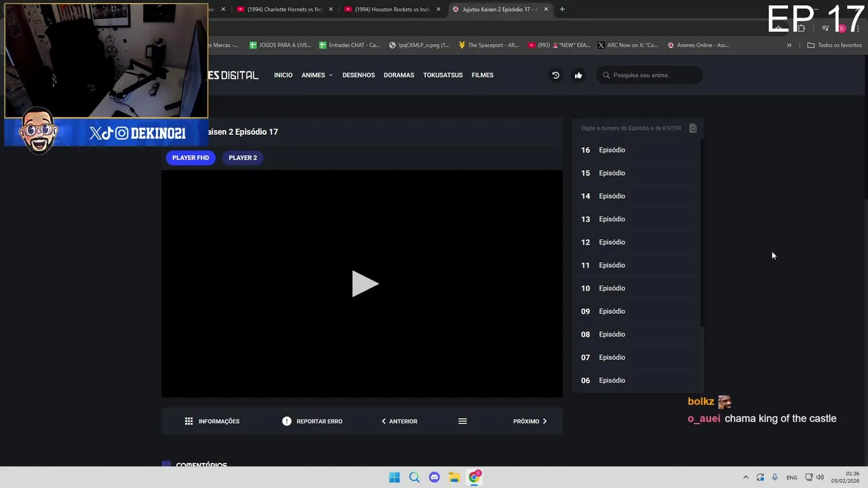Go to the PRÓXIMO episode
Screen dimensions: 868x488
pos(530,422)
